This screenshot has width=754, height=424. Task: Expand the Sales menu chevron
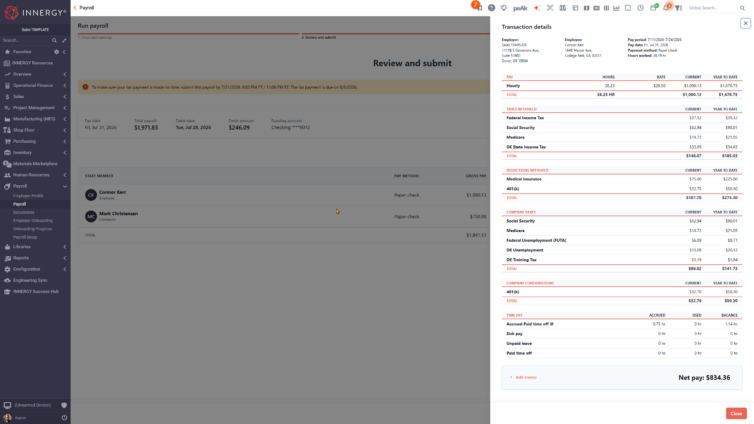tap(64, 97)
